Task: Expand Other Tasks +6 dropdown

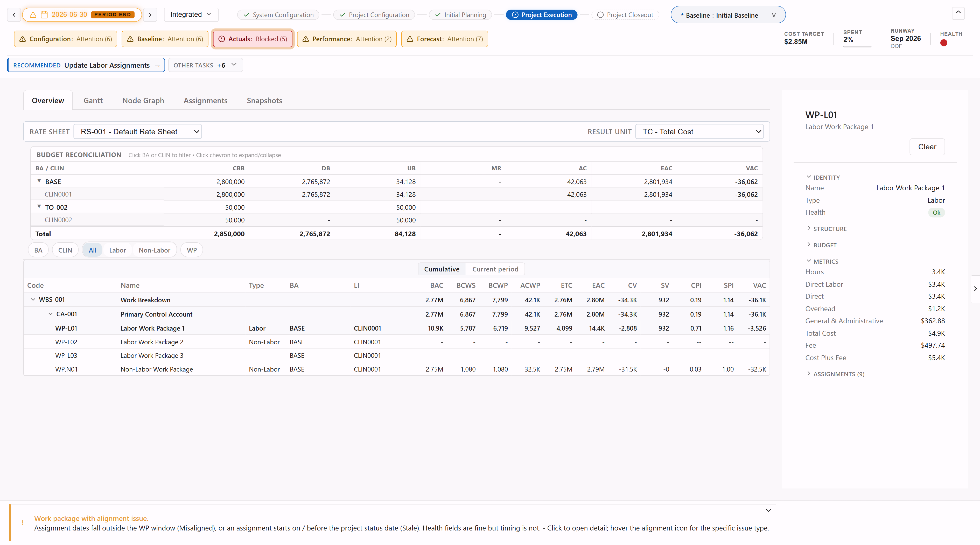Action: (205, 65)
